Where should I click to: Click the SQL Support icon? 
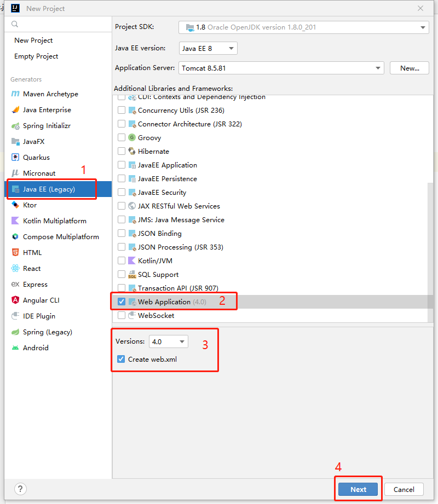tap(132, 274)
